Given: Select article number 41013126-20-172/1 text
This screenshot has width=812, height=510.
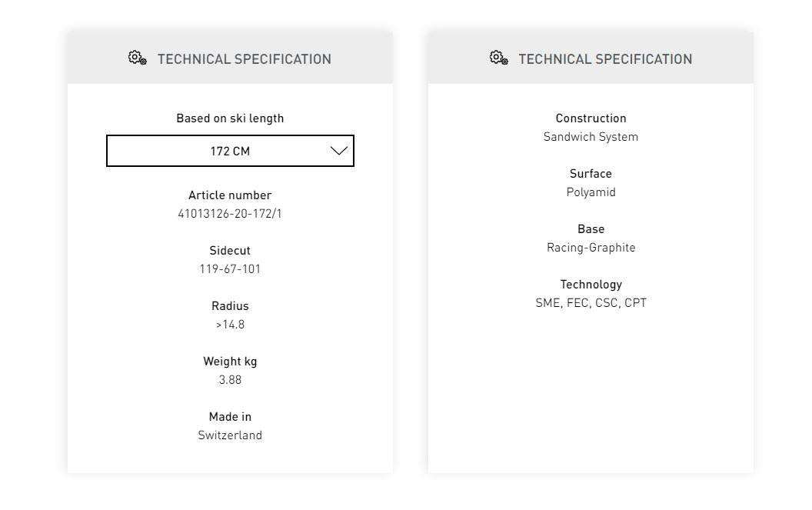Looking at the screenshot, I should pyautogui.click(x=230, y=214).
